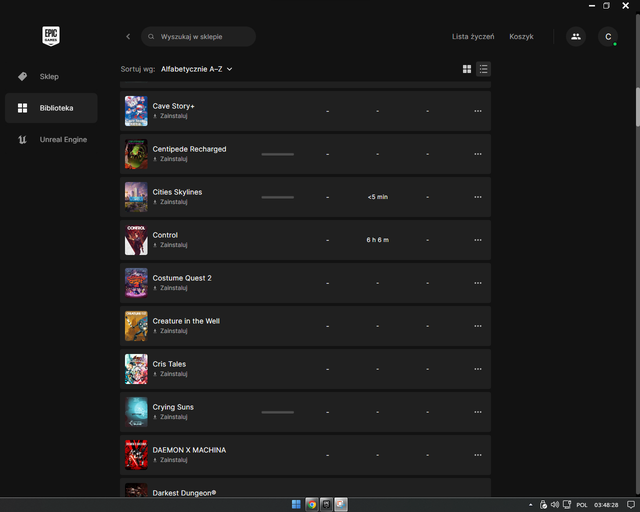This screenshot has height=512, width=640.
Task: Open the account avatar "C"
Action: [608, 36]
